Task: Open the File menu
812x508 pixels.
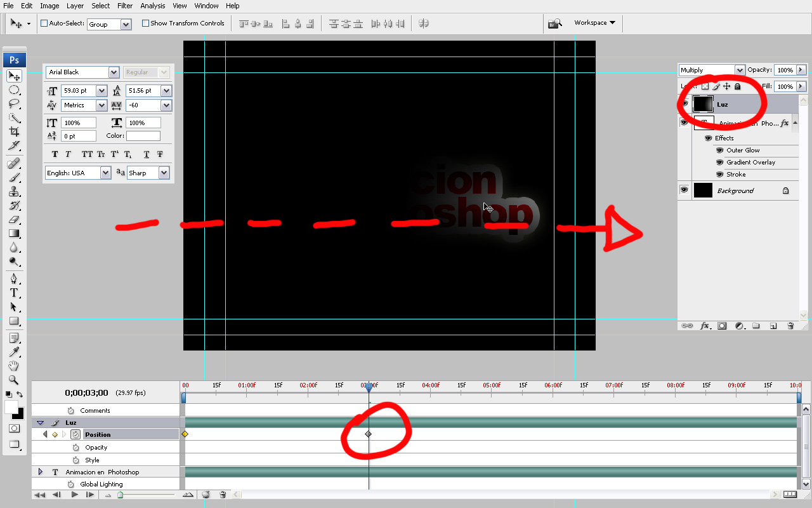Action: (8, 6)
